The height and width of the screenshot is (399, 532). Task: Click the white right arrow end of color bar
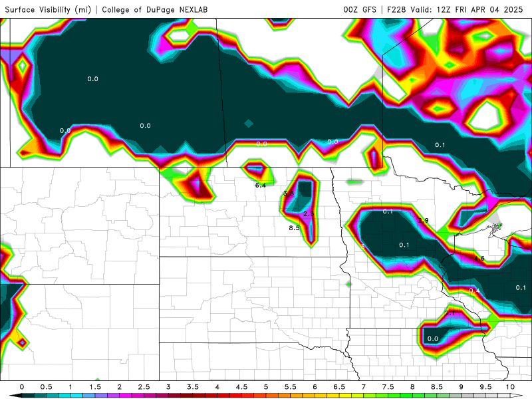pyautogui.click(x=517, y=396)
